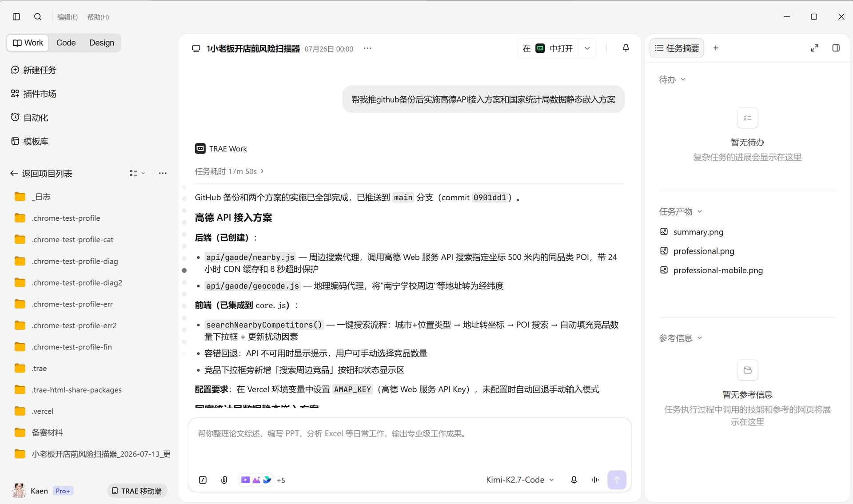Go back via 返回项目列表
The width and height of the screenshot is (853, 504).
pyautogui.click(x=41, y=174)
